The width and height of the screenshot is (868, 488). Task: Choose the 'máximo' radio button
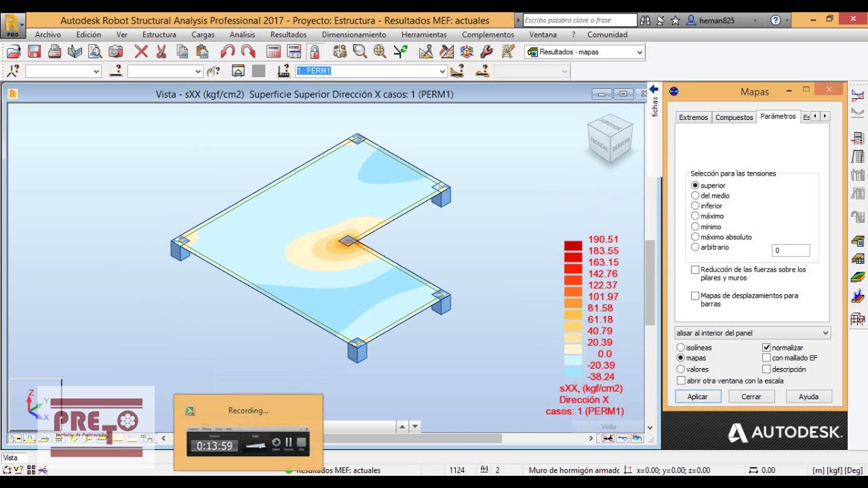tap(695, 216)
